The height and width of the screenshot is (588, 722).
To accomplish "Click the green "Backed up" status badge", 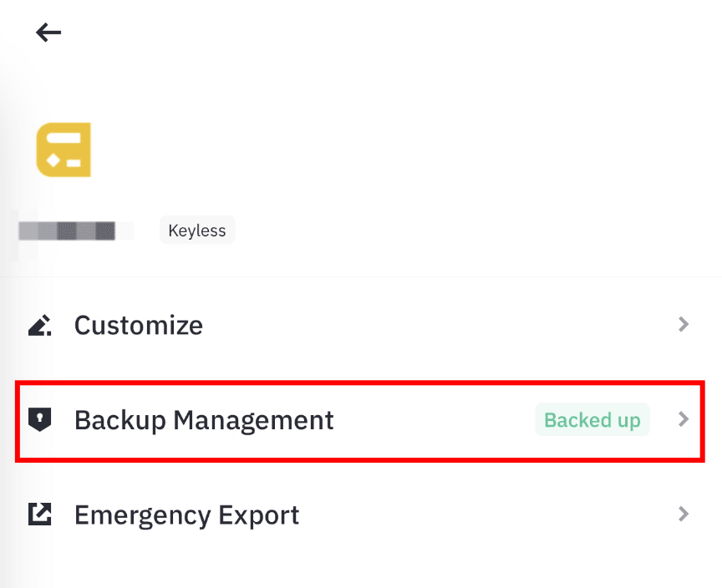I will 592,419.
